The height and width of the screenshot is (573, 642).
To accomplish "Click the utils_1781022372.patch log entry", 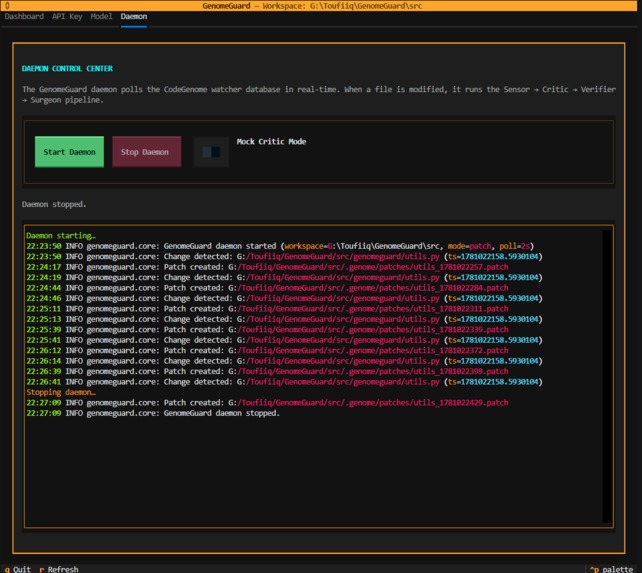I will pos(267,351).
